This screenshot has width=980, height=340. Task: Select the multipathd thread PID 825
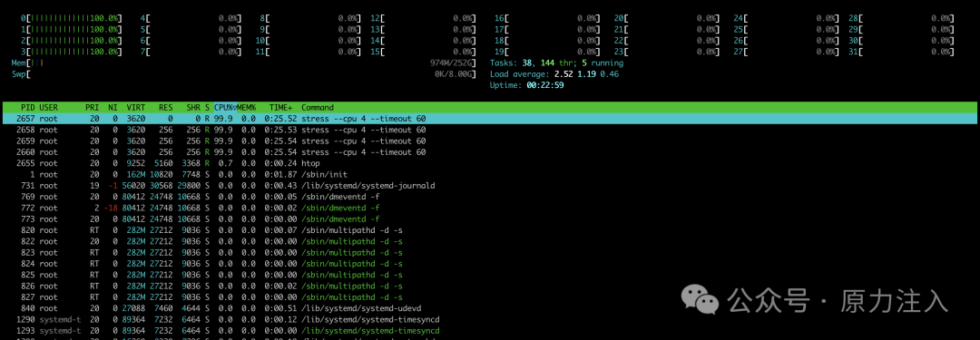pyautogui.click(x=489, y=275)
